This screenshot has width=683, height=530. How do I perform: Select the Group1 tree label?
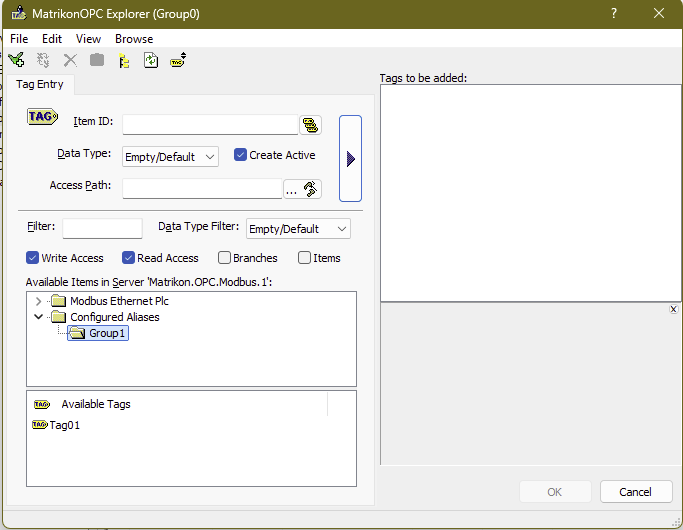[x=107, y=334]
